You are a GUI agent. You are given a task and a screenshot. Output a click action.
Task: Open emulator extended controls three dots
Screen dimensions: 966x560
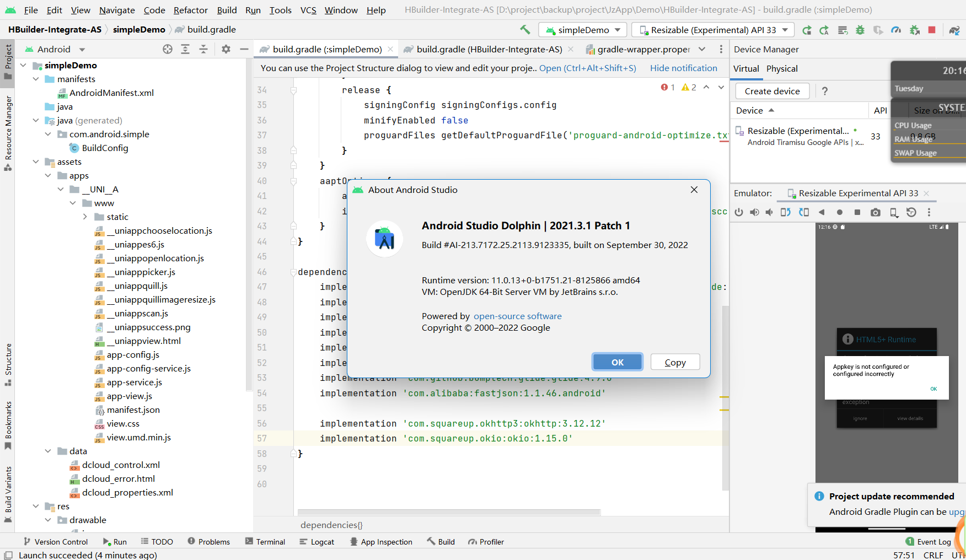tap(929, 212)
